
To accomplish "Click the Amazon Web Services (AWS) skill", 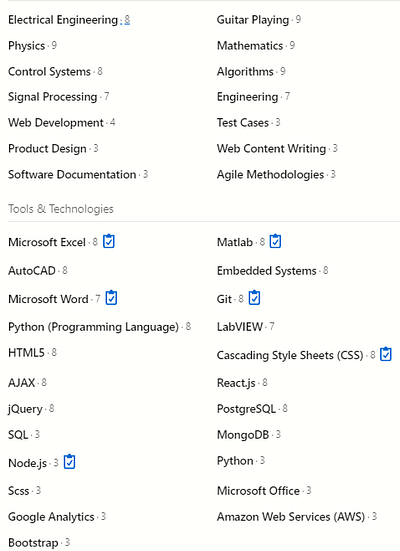I will (x=291, y=517).
